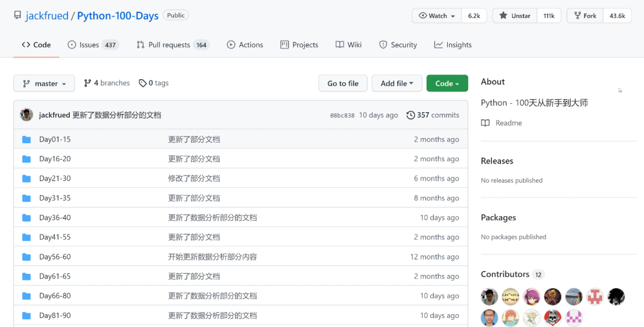Click the book icon next to Readme

click(x=485, y=123)
